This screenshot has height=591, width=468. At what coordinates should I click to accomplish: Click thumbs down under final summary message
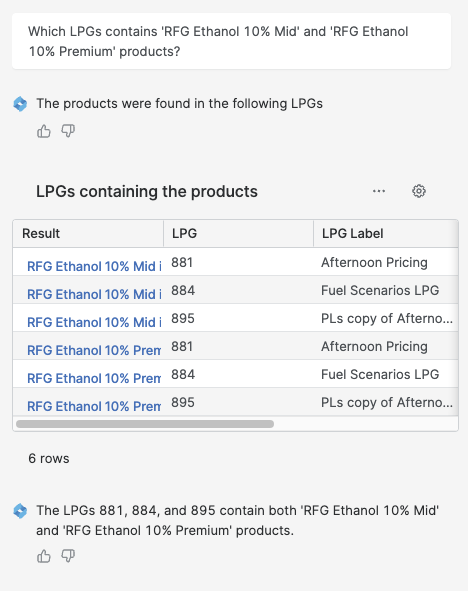tap(68, 556)
